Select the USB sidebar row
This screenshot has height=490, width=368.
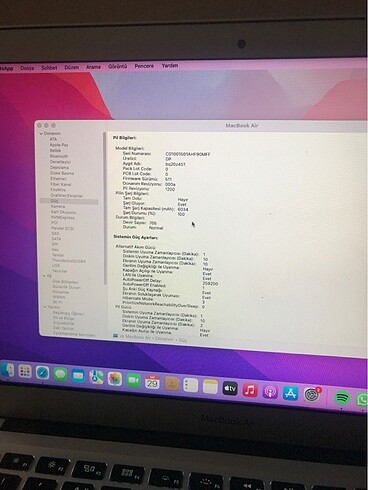[56, 266]
